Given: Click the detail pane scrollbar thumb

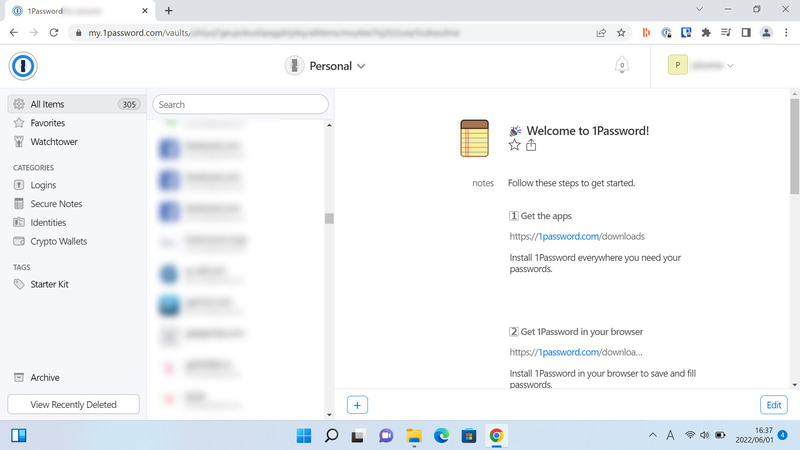Looking at the screenshot, I should pyautogui.click(x=794, y=146).
